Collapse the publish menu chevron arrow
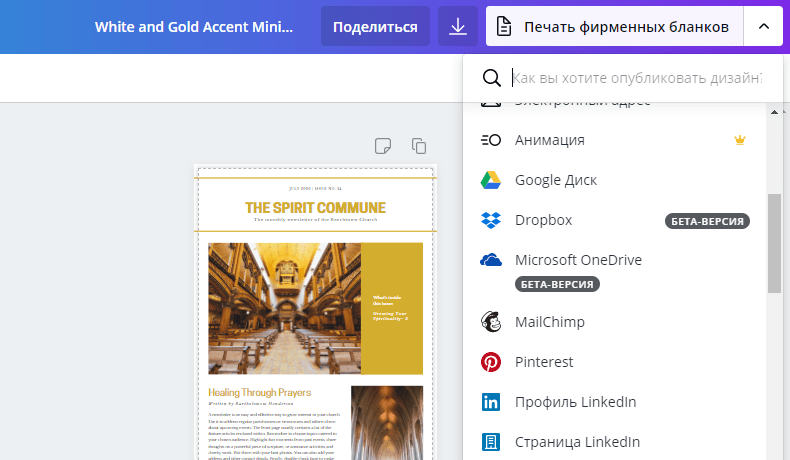This screenshot has height=460, width=790. point(763,26)
